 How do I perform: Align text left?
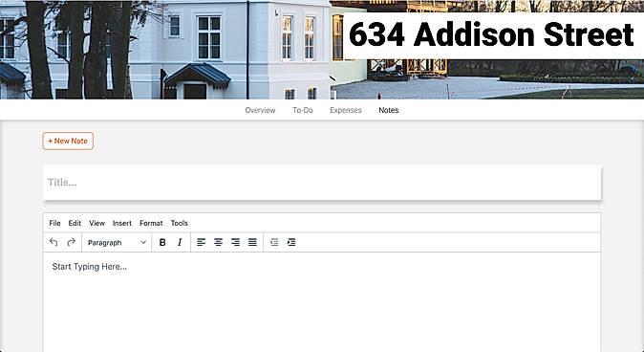pyautogui.click(x=201, y=242)
